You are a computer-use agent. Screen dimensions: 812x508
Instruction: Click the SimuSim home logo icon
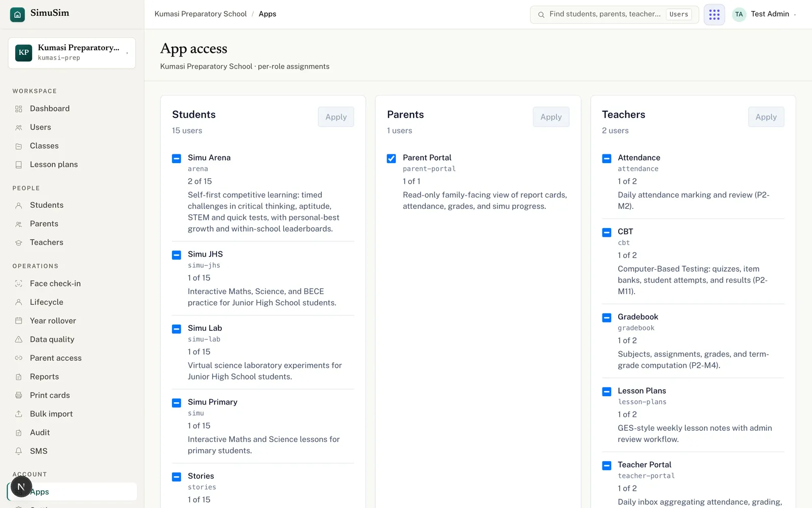(x=17, y=14)
